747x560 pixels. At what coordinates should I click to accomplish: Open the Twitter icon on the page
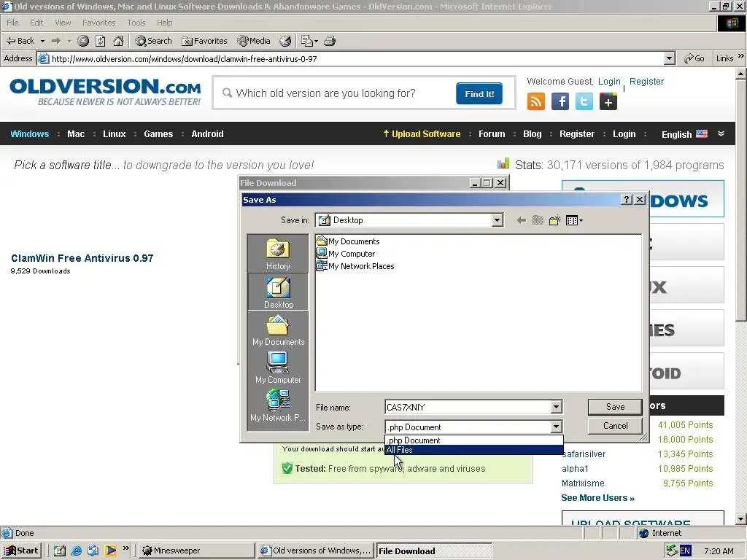[584, 101]
